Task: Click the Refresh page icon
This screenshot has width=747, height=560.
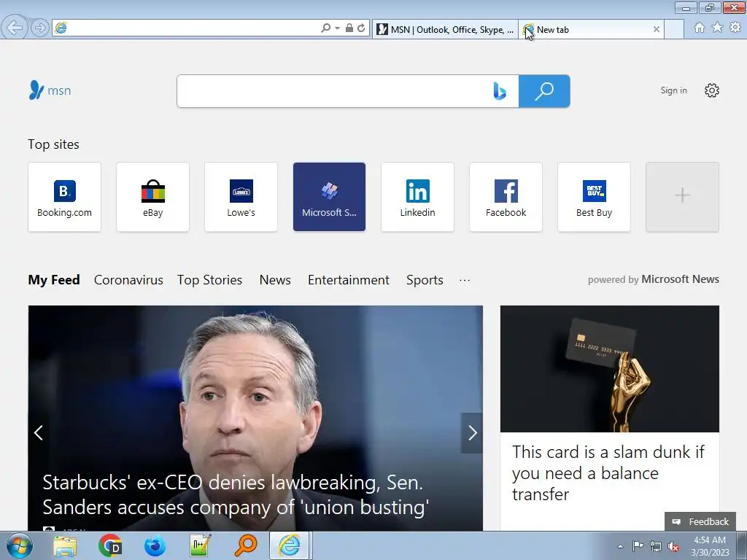Action: [x=362, y=28]
